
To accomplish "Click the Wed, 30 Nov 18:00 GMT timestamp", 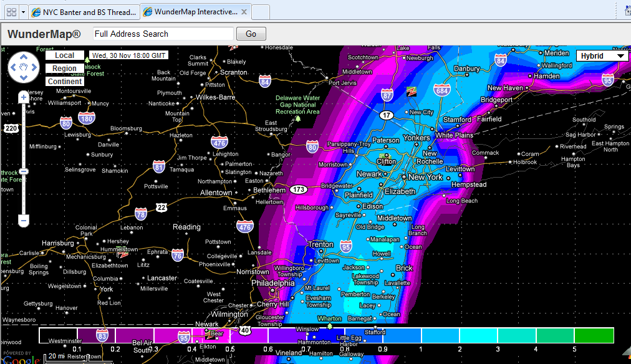I will coord(128,55).
